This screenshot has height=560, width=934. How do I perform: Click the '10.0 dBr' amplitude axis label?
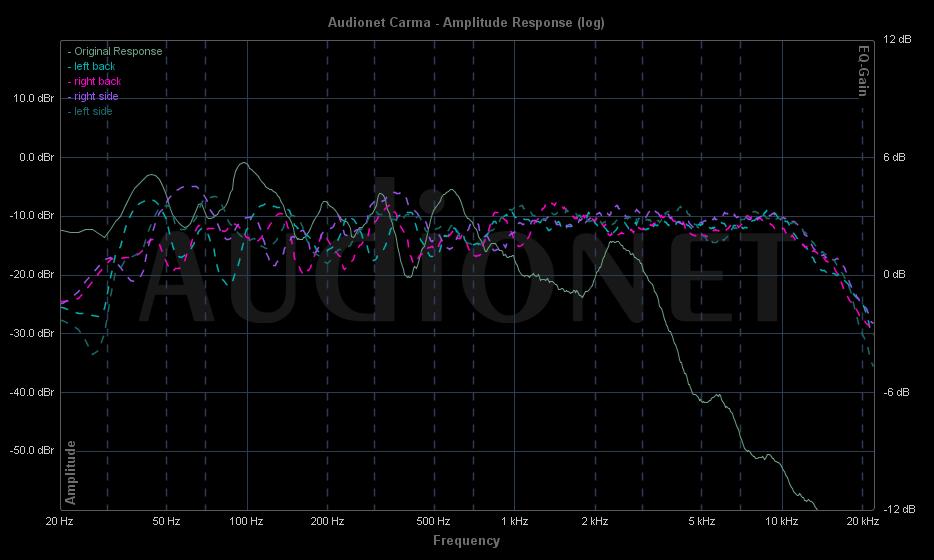click(33, 98)
